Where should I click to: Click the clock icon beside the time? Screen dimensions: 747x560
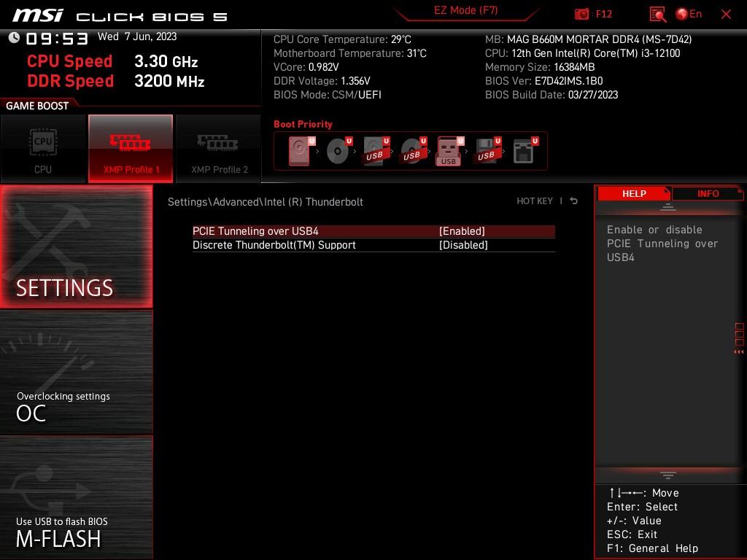point(15,38)
